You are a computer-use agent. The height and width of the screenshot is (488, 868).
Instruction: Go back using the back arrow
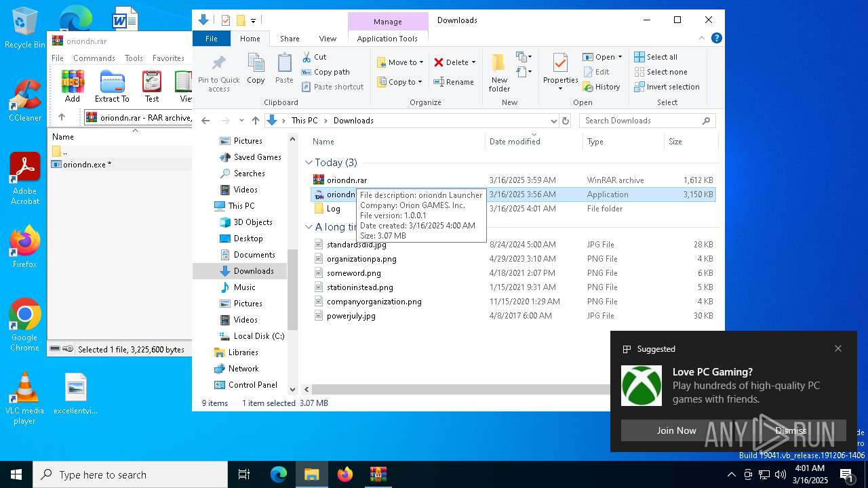206,121
